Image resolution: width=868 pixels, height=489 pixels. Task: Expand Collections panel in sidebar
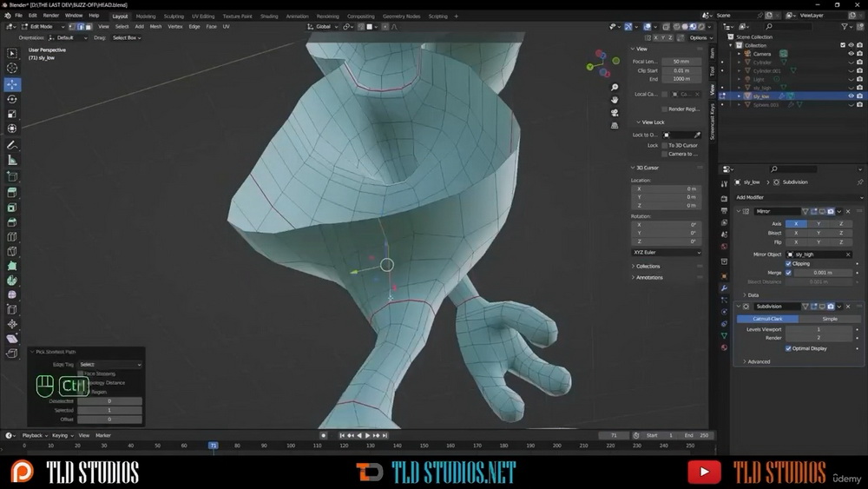pos(648,267)
